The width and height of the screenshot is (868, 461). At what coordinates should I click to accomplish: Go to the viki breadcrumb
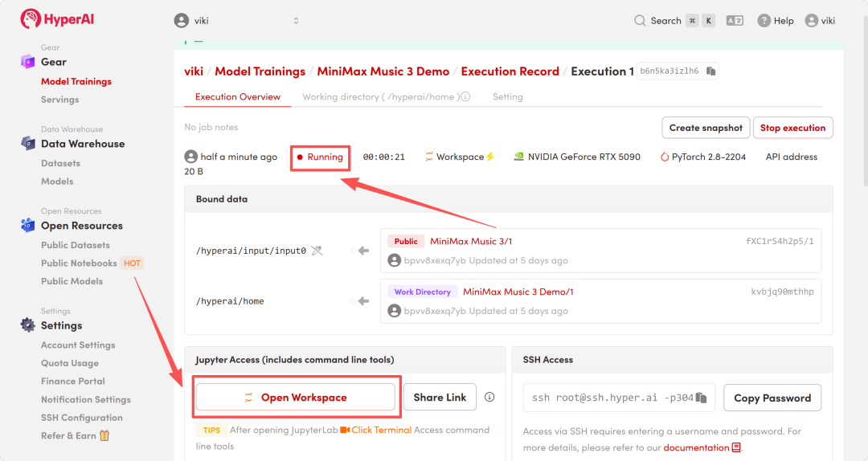194,71
